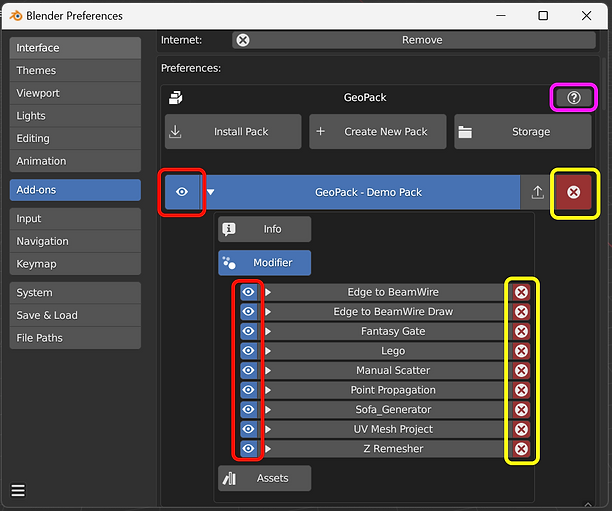Open the Interface preferences section
The height and width of the screenshot is (511, 612).
click(x=75, y=48)
